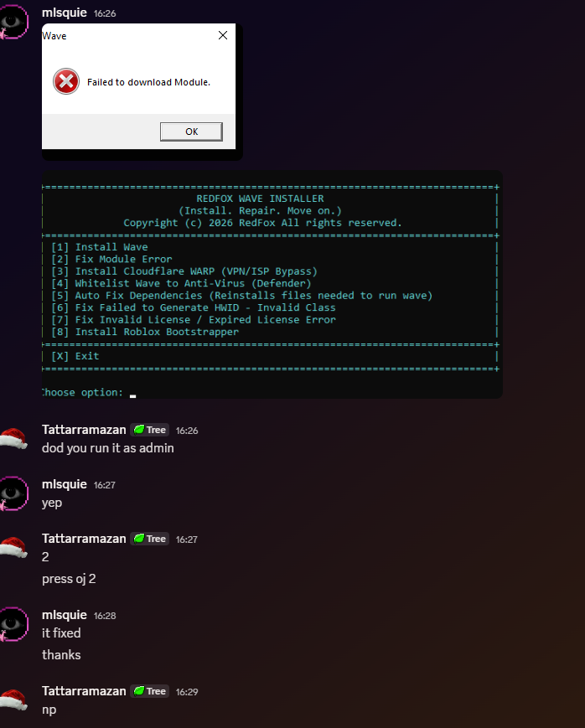Click '[6] Fix Failed to Generate HWID' line
Image resolution: width=585 pixels, height=728 pixels.
pyautogui.click(x=194, y=307)
